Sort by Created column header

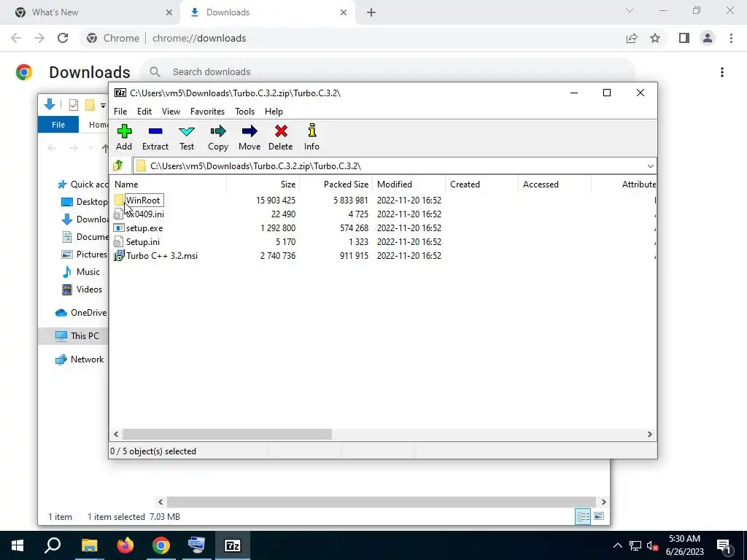tap(481, 184)
